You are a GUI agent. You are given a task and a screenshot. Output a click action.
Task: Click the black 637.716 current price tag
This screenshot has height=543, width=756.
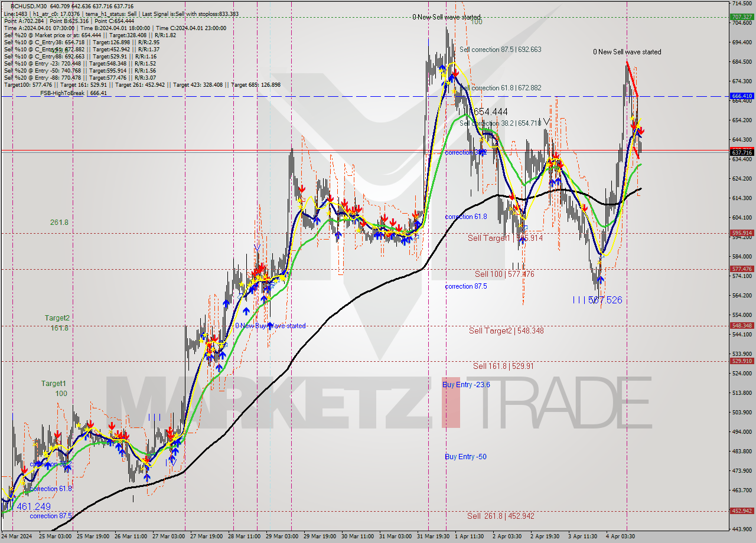tap(742, 152)
